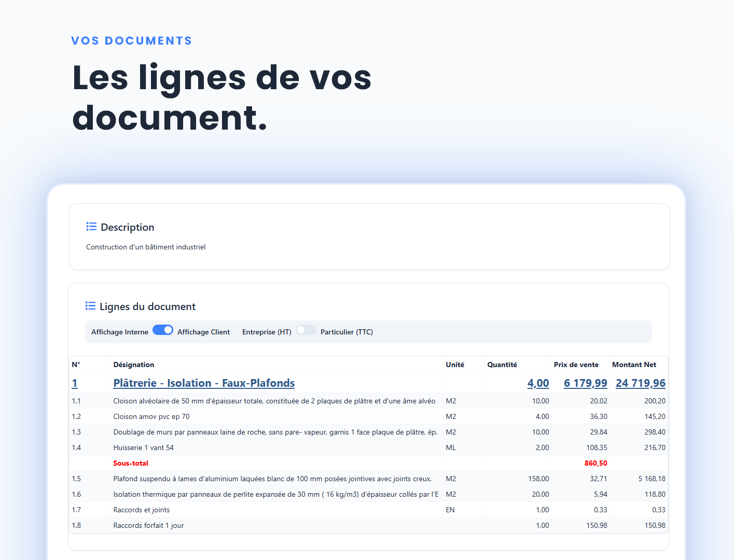Click the underlined quantity 4,00 on line 1

[538, 383]
